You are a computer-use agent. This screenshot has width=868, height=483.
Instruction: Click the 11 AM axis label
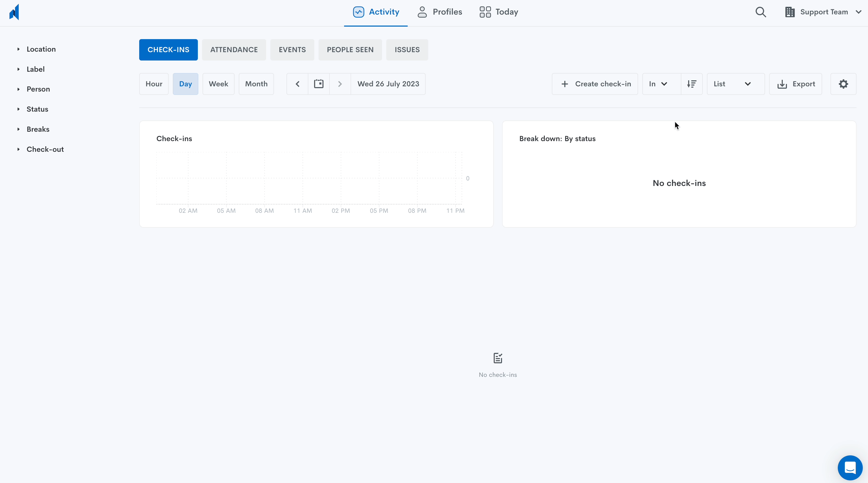pyautogui.click(x=303, y=211)
